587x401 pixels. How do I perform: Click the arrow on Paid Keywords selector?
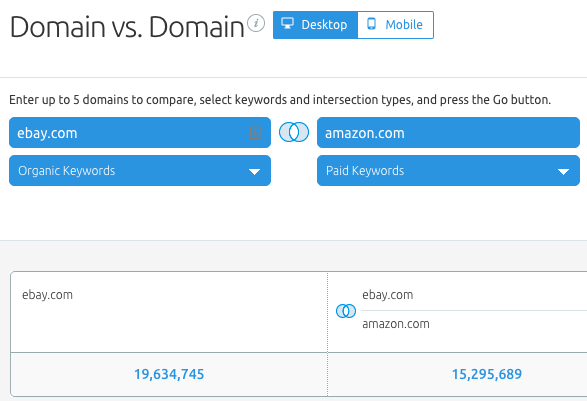coord(563,172)
